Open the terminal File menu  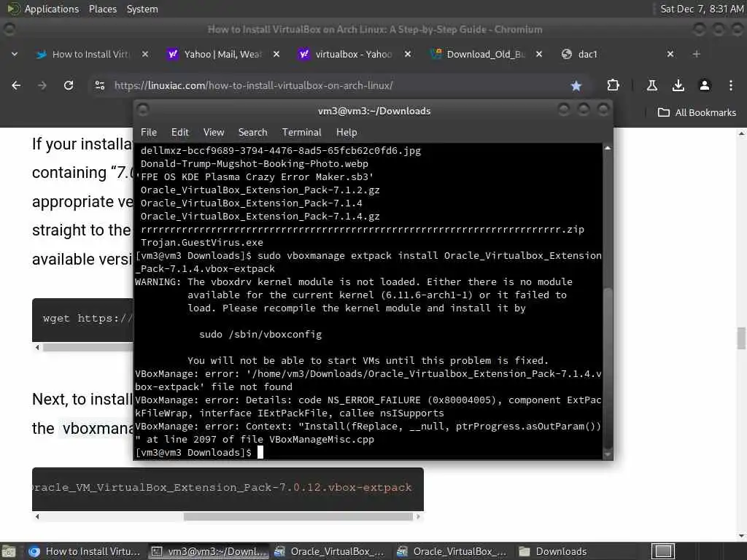[149, 133]
